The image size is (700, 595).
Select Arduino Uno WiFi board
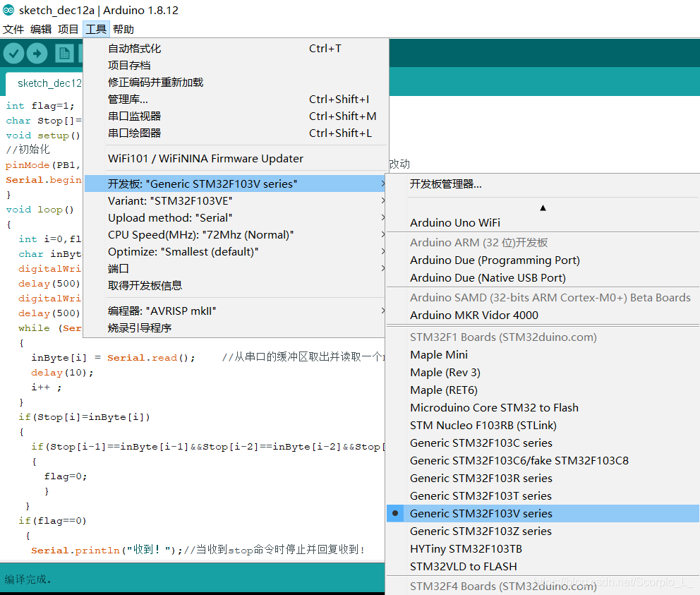tap(543, 223)
